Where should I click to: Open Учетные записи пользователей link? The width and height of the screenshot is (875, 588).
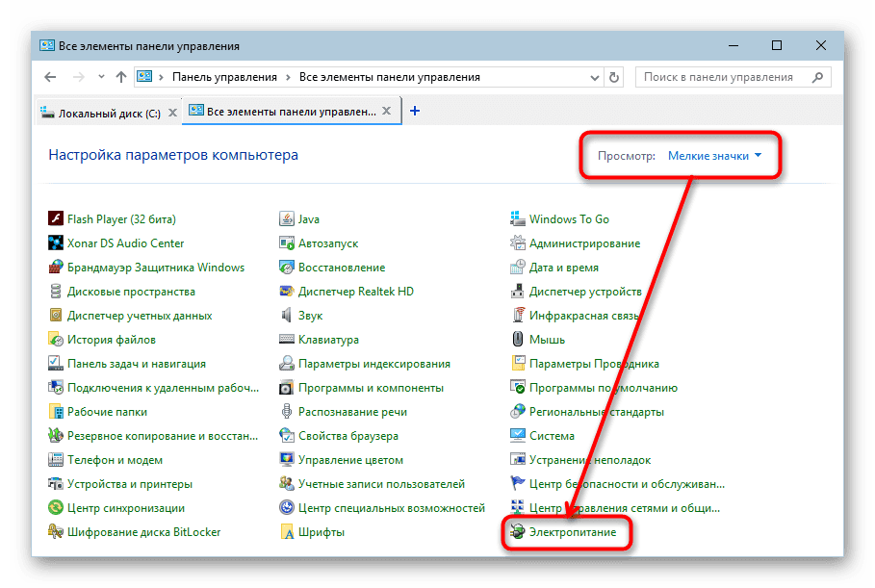coord(381,484)
